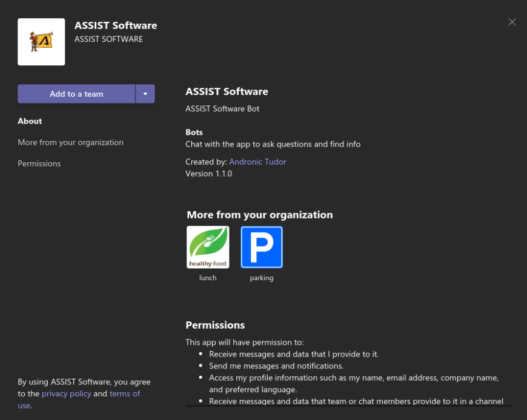Screen dimensions: 527x420
Task: Open the privacy policy
Action: pos(66,393)
